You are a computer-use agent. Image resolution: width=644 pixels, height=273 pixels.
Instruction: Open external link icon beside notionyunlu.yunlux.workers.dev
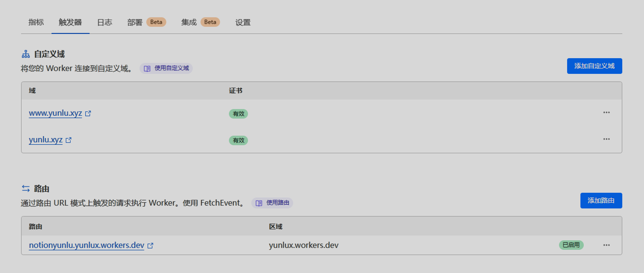(x=150, y=246)
